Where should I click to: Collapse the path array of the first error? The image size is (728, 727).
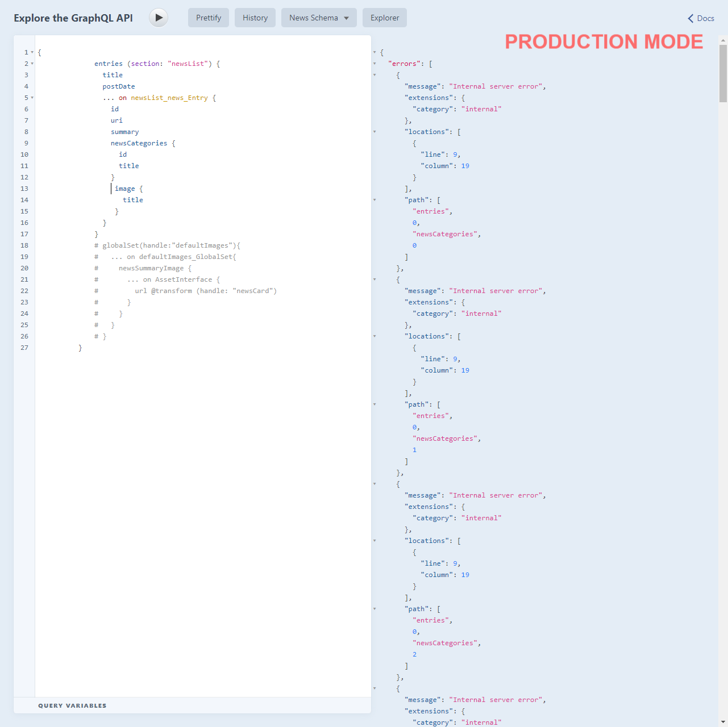click(x=375, y=199)
